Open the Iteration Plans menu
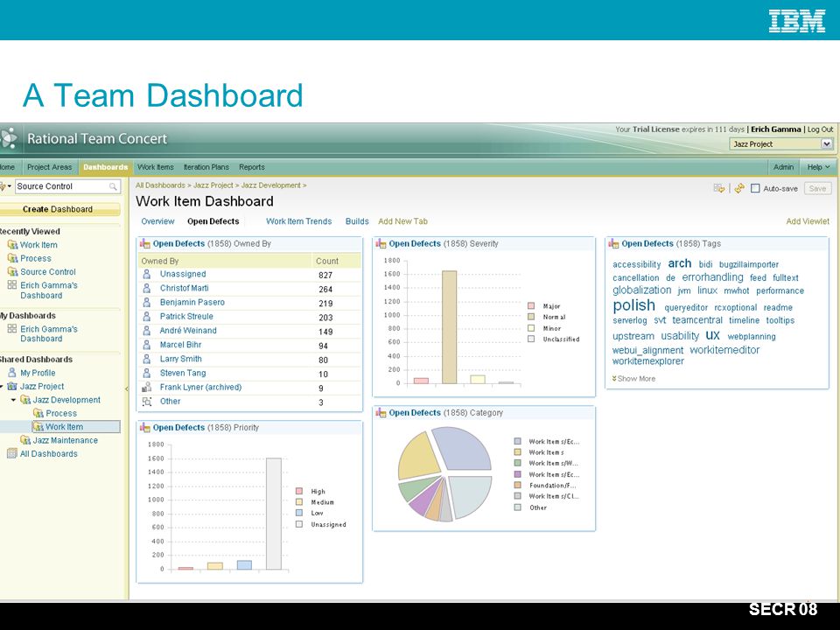This screenshot has width=840, height=630. [206, 167]
